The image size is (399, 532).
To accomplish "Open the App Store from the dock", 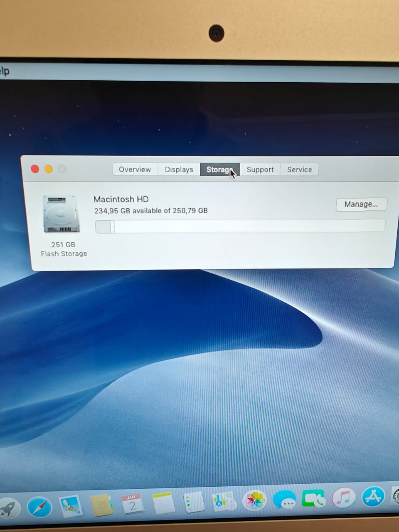I will pos(373,496).
